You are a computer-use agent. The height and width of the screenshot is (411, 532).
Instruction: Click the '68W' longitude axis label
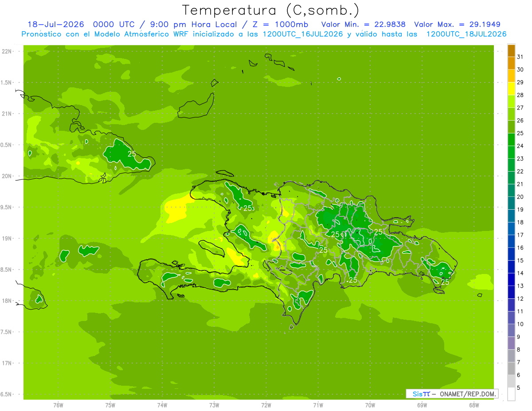(474, 405)
